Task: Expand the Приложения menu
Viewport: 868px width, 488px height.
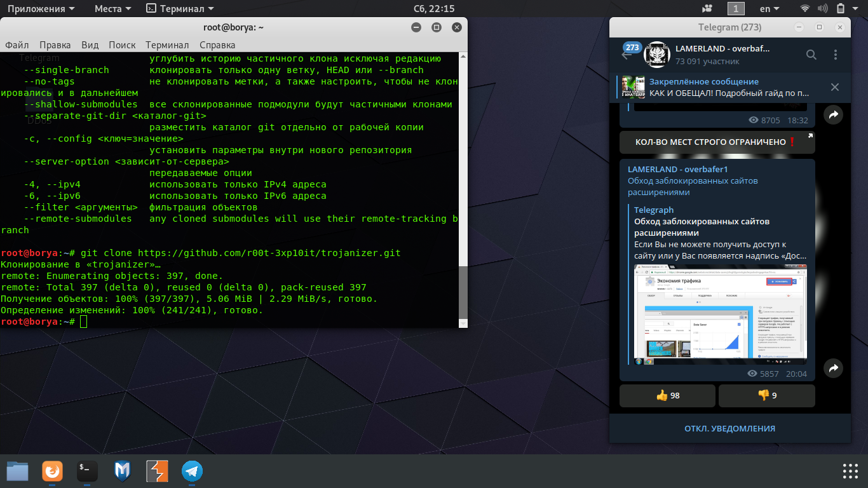Action: click(x=41, y=8)
